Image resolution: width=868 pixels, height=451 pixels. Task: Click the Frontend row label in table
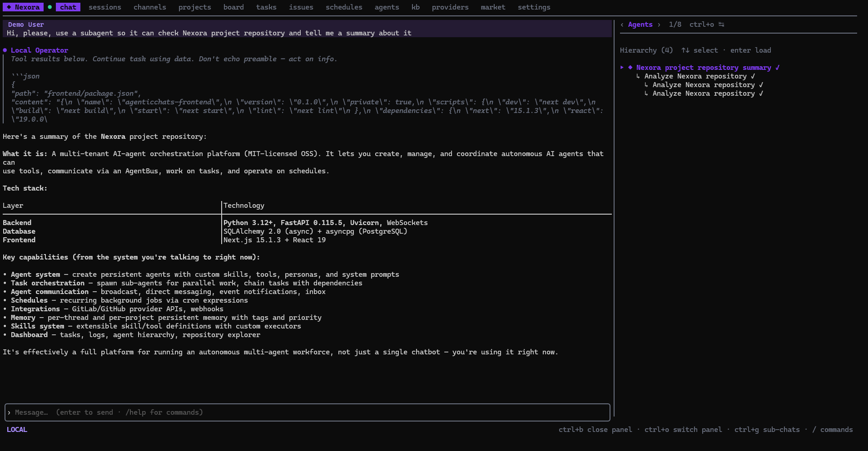pyautogui.click(x=19, y=240)
